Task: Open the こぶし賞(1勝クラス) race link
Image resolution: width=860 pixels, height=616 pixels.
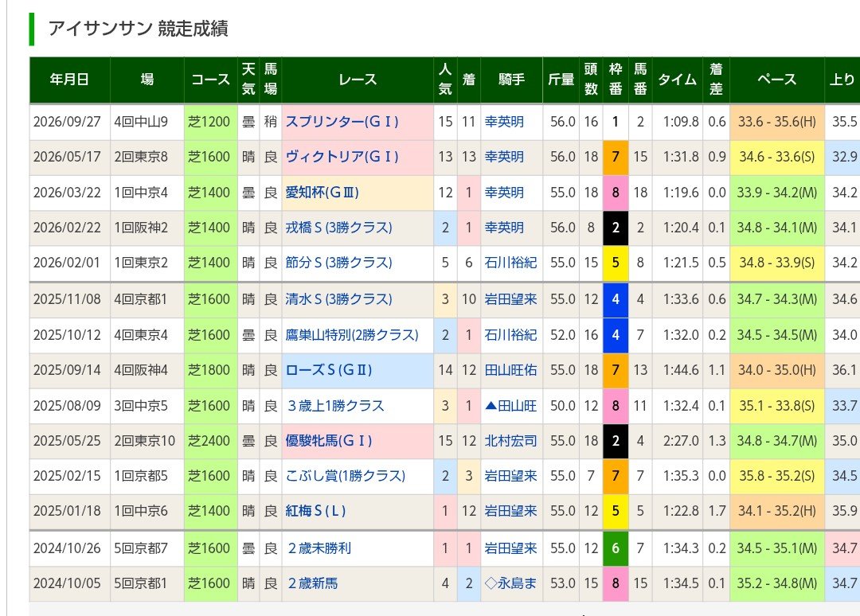Action: (x=345, y=476)
